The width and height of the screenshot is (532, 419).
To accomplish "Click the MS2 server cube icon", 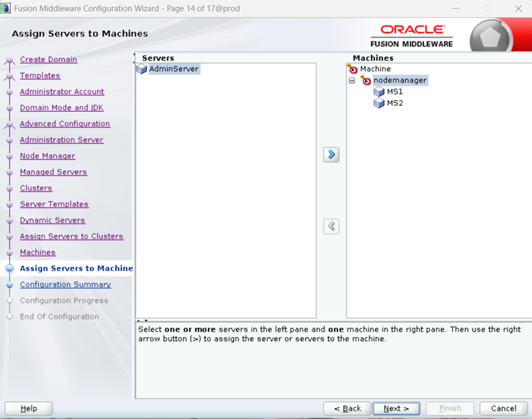I will coord(379,103).
